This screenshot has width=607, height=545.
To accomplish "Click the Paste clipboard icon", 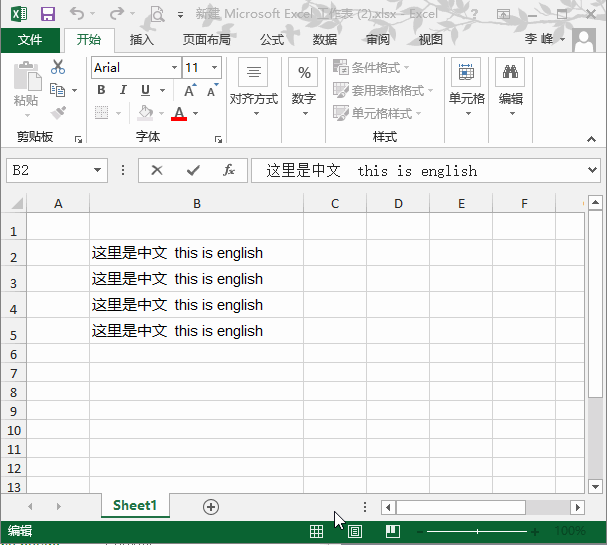I will coord(27,76).
